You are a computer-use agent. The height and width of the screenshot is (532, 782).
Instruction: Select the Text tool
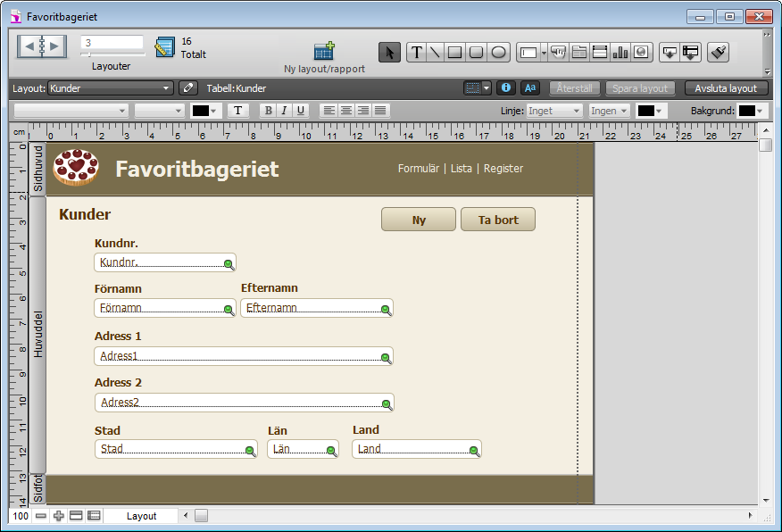[x=416, y=53]
